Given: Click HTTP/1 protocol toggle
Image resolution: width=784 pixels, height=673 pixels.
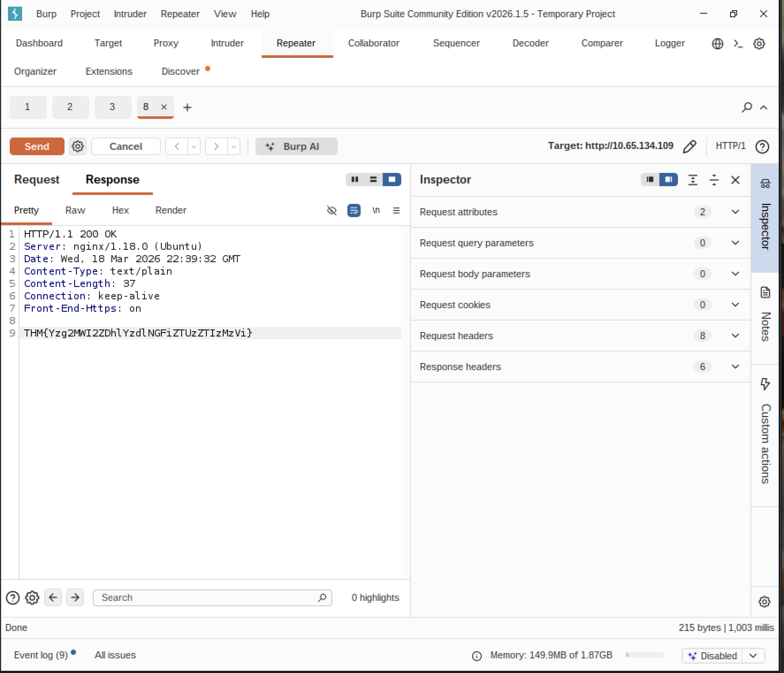Looking at the screenshot, I should click(731, 146).
